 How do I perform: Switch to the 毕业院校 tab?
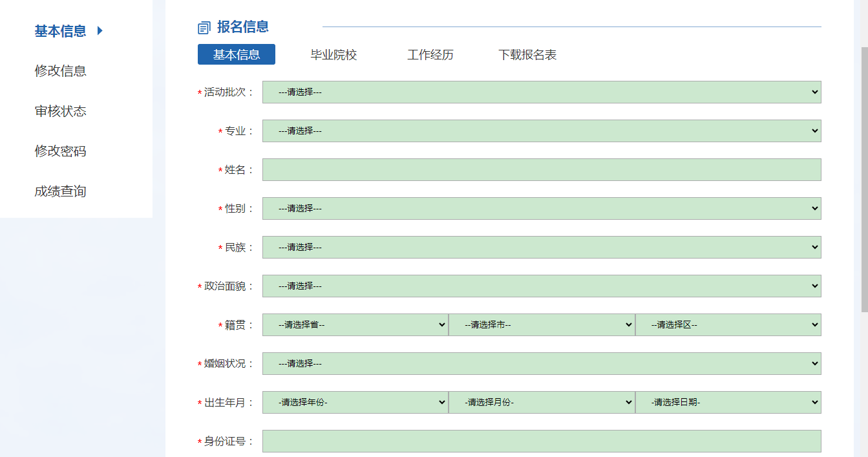pos(333,55)
